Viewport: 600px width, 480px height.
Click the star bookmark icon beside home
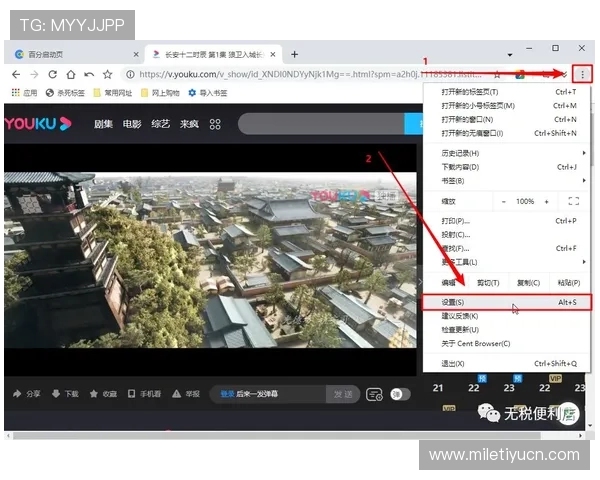108,74
